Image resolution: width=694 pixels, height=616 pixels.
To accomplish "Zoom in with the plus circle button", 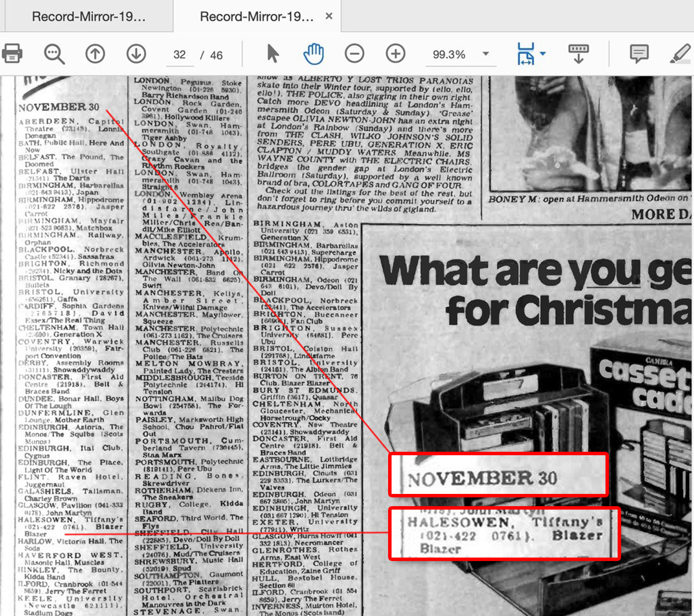I will (x=396, y=54).
